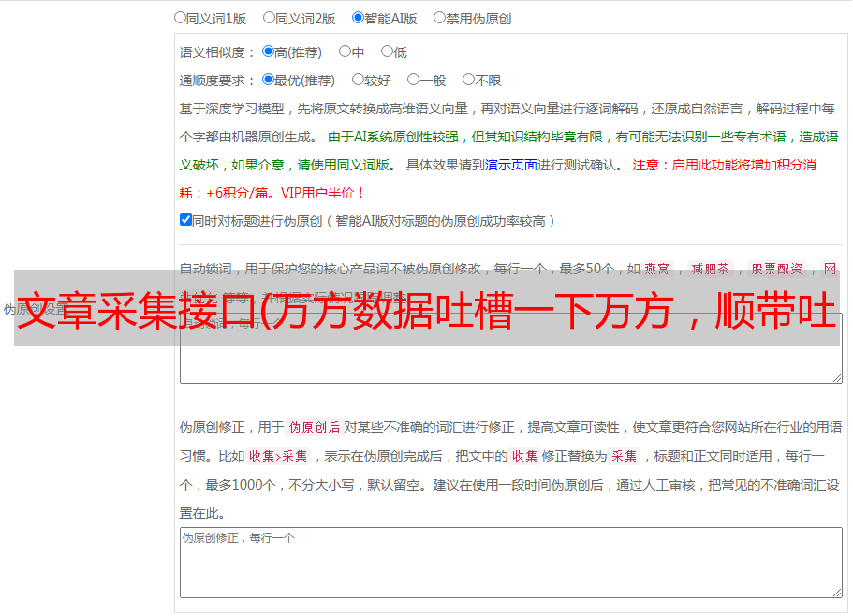Viewport: 853px width, 616px height.
Task: Click the 语义相似度 label
Action: click(x=216, y=52)
